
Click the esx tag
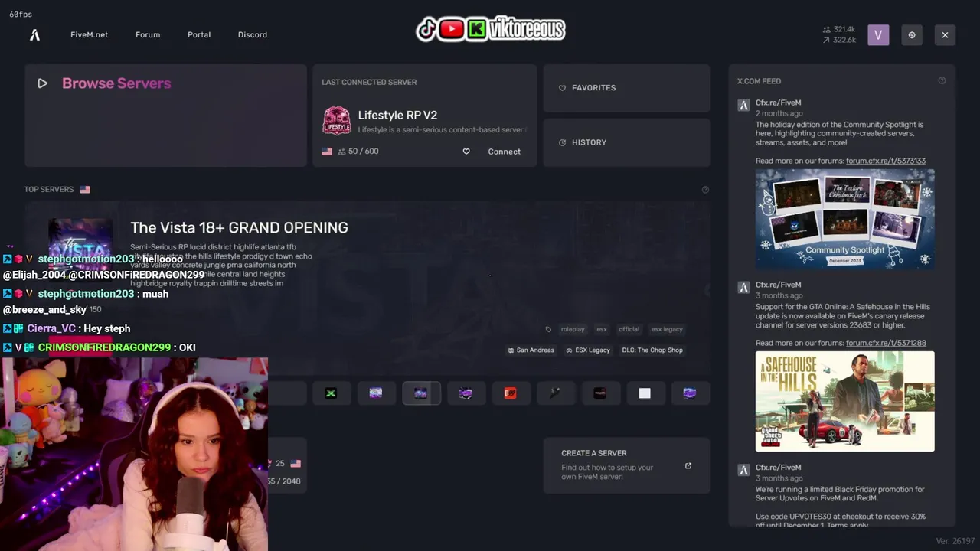pyautogui.click(x=602, y=329)
